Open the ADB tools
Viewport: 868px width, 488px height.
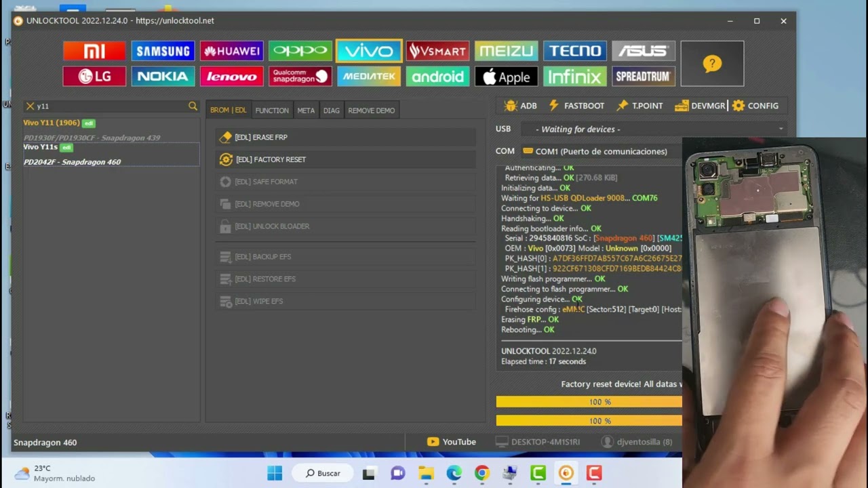click(x=521, y=106)
